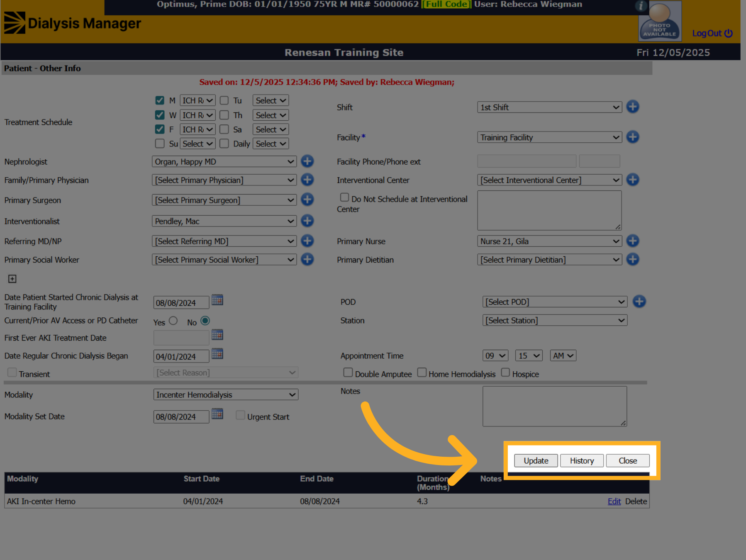Check the Home Hemodialysis checkbox
This screenshot has width=746, height=560.
click(x=422, y=373)
